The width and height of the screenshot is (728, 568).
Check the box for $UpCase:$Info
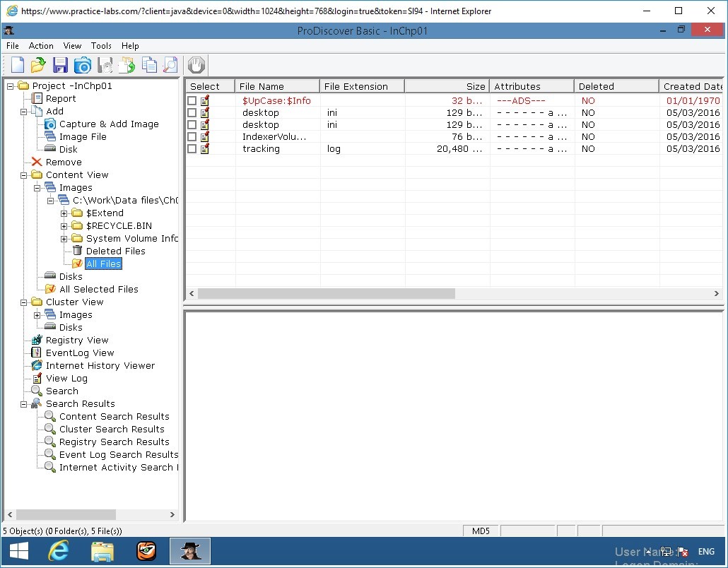coord(192,101)
